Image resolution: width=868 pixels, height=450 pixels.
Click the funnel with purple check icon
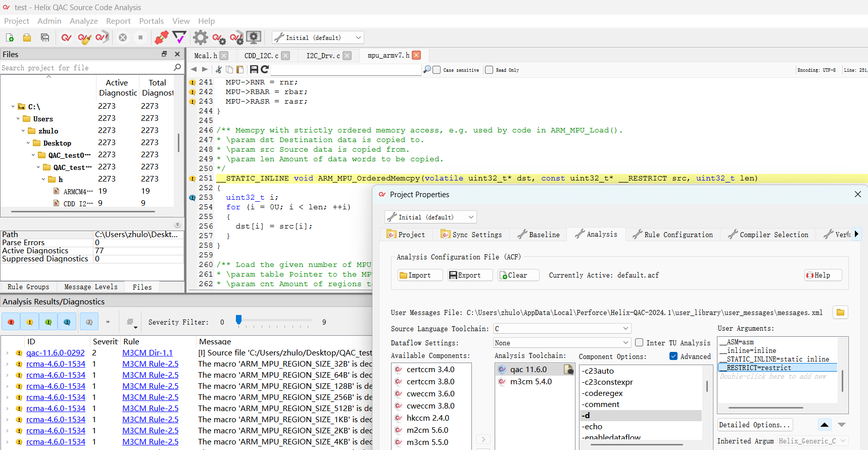[x=179, y=37]
